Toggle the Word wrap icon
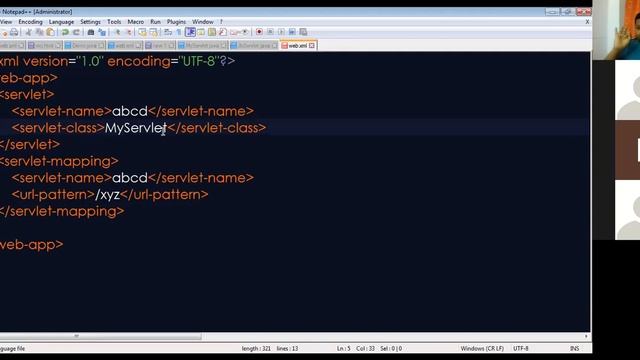Viewport: 640px width, 360px height. 168,32
